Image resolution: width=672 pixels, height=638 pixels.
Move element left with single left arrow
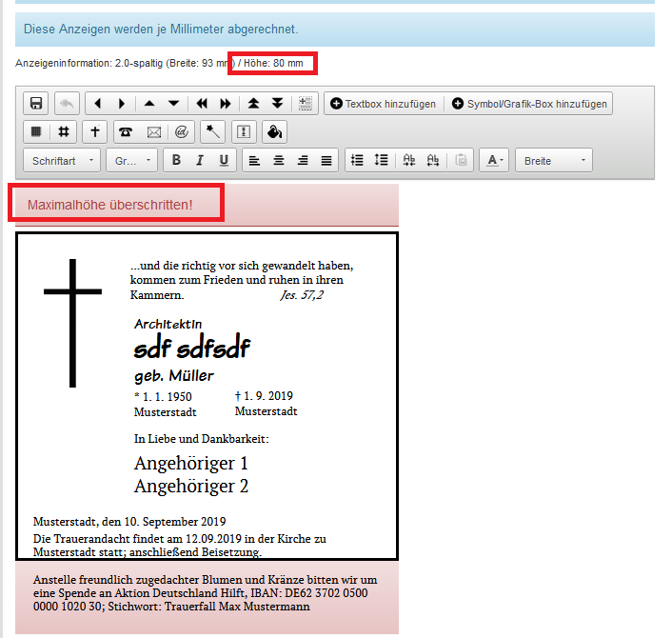[98, 104]
